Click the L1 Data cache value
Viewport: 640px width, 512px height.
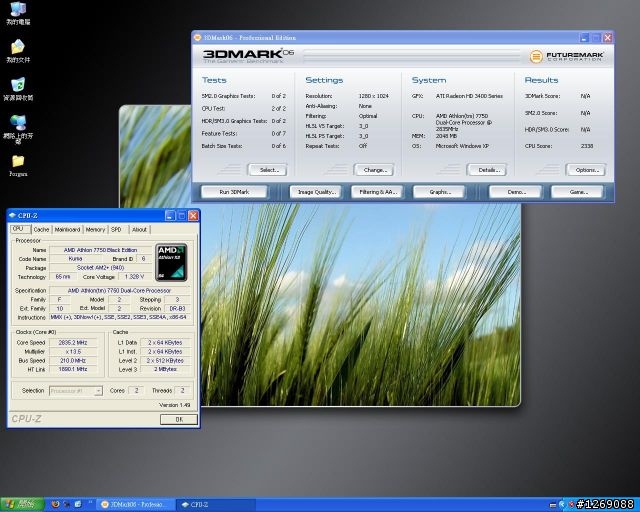pyautogui.click(x=165, y=343)
